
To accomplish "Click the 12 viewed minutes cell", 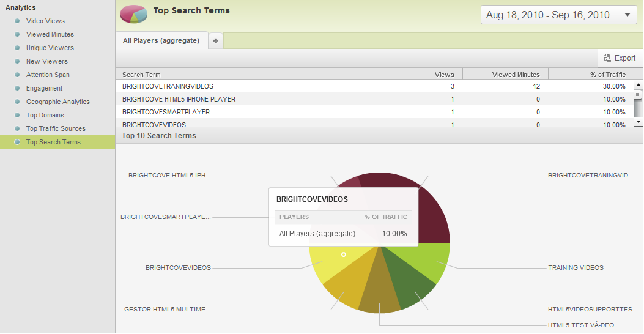I will (536, 86).
